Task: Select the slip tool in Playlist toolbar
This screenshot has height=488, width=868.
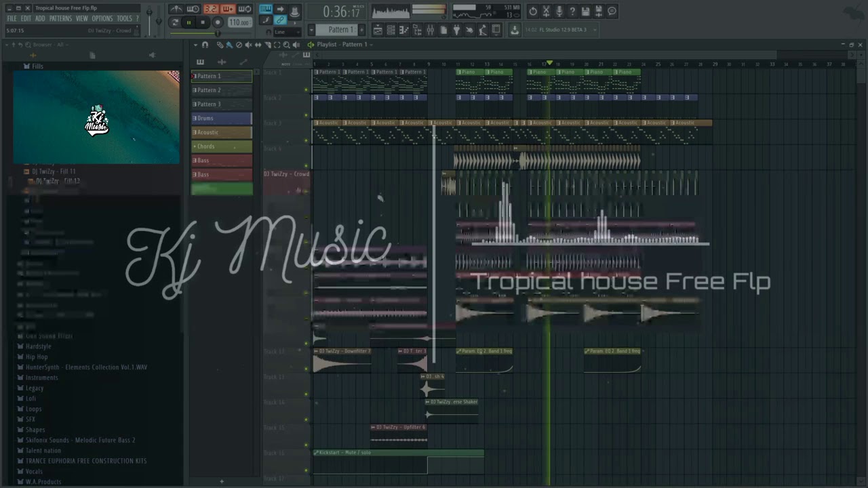Action: (258, 44)
